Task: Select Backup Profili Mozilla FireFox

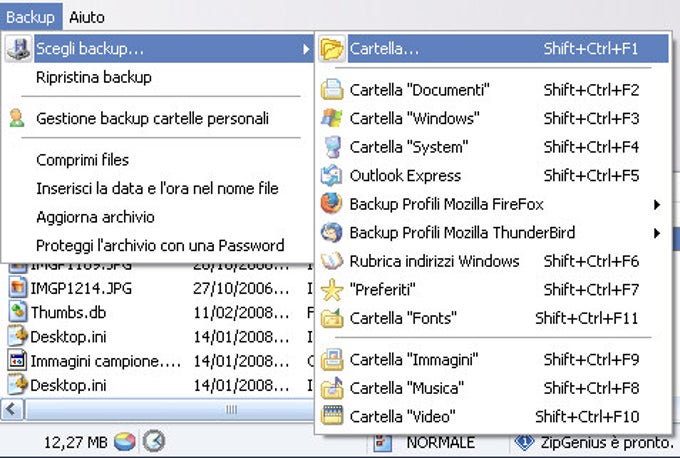Action: coord(494,204)
